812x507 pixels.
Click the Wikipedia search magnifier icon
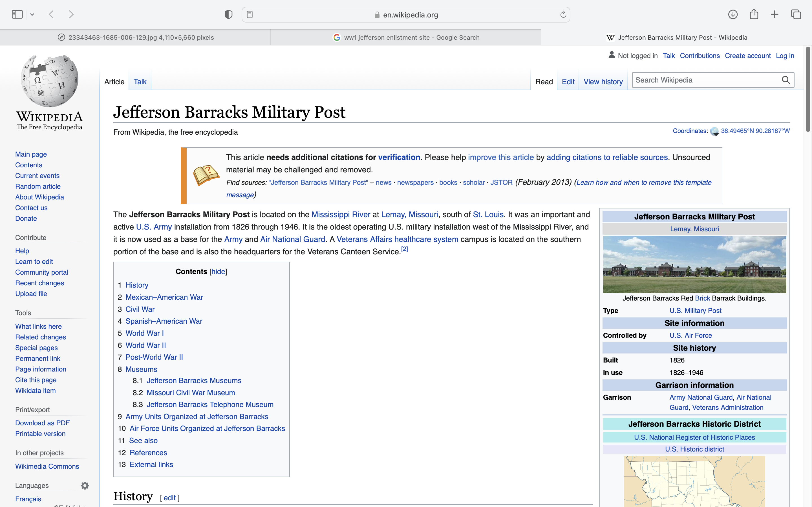(786, 80)
